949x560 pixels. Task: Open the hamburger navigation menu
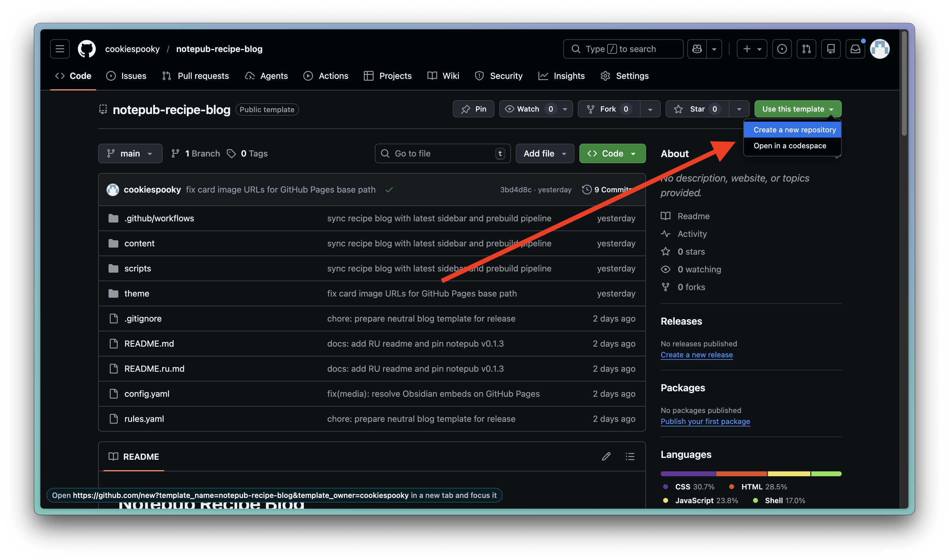click(60, 49)
